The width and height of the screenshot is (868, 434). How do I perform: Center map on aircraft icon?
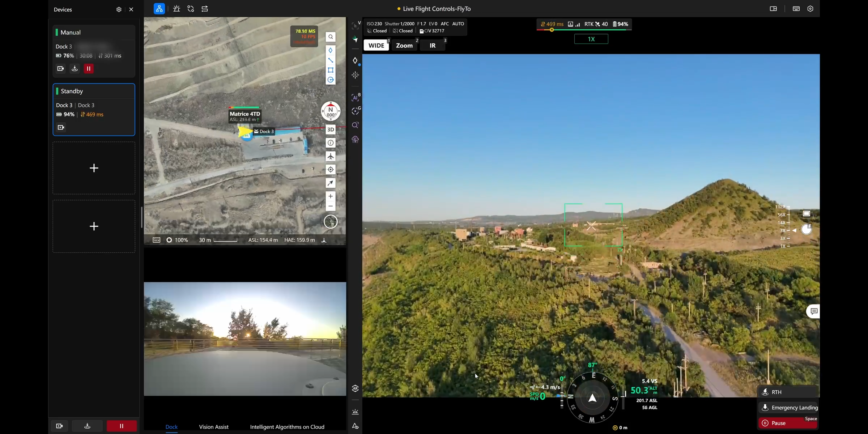tap(330, 156)
